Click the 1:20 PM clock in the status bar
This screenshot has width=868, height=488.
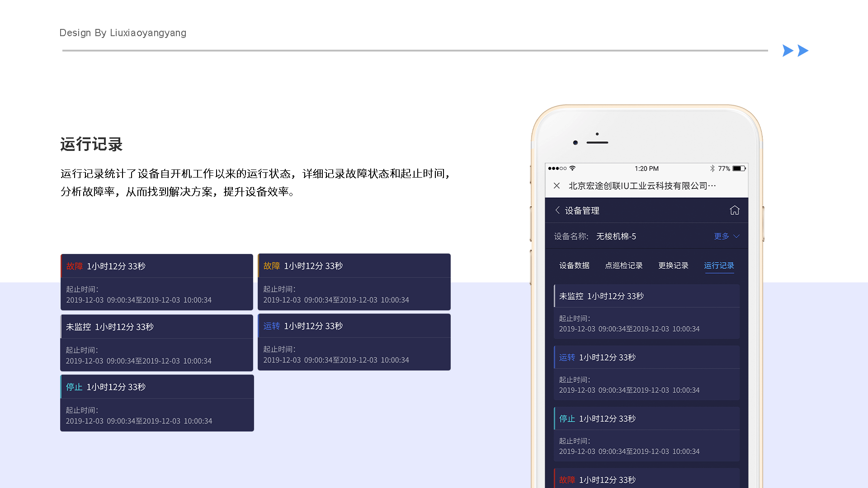[646, 169]
